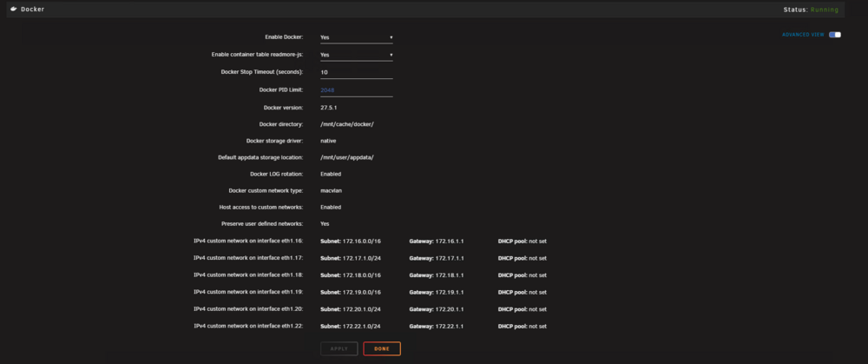868x364 pixels.
Task: Click the Docker Stop Timeout input field
Action: click(x=357, y=72)
